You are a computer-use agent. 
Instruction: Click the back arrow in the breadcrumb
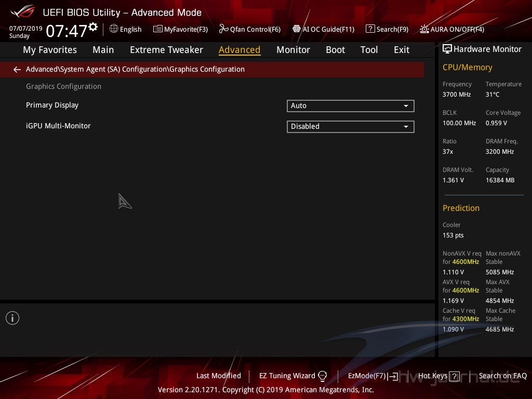pyautogui.click(x=17, y=70)
